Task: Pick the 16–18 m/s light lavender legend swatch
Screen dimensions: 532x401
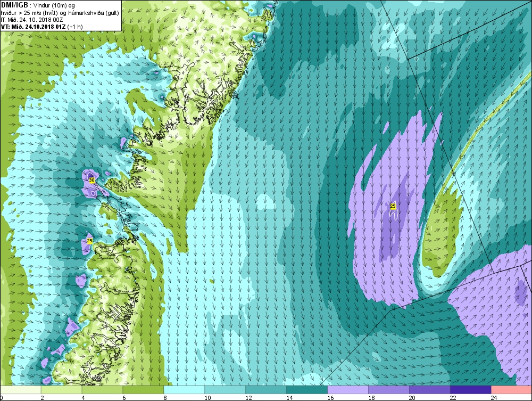Action: [348, 390]
